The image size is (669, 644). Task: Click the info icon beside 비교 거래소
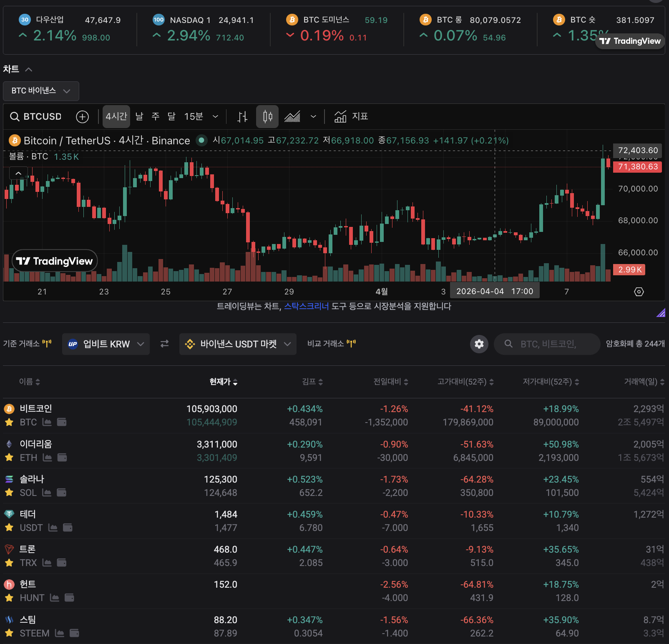(351, 344)
